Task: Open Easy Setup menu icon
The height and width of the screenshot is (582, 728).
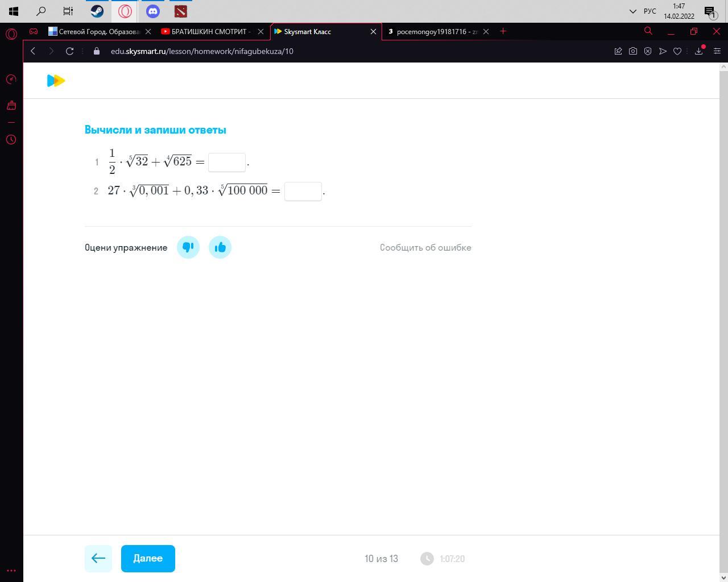Action: coord(717,51)
